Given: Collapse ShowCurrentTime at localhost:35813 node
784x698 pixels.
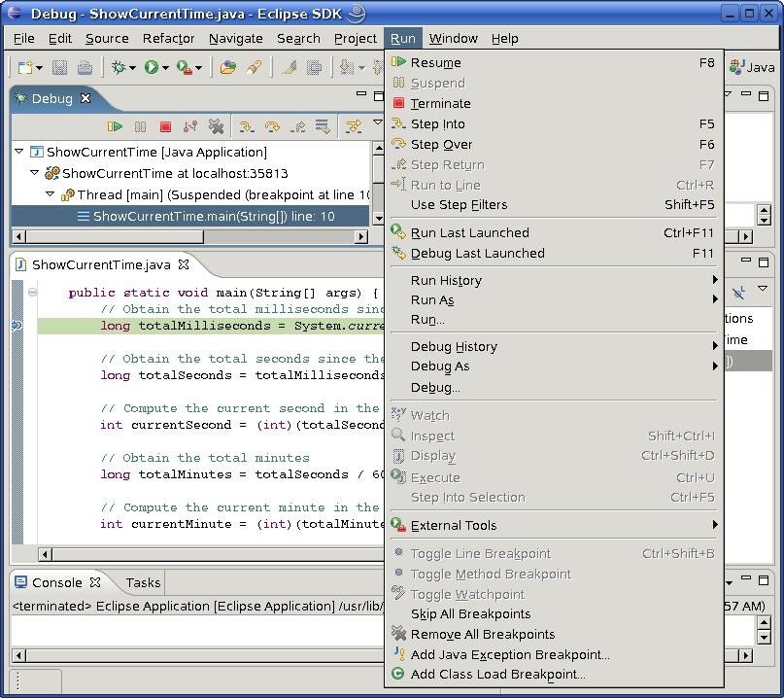Looking at the screenshot, I should [x=35, y=172].
